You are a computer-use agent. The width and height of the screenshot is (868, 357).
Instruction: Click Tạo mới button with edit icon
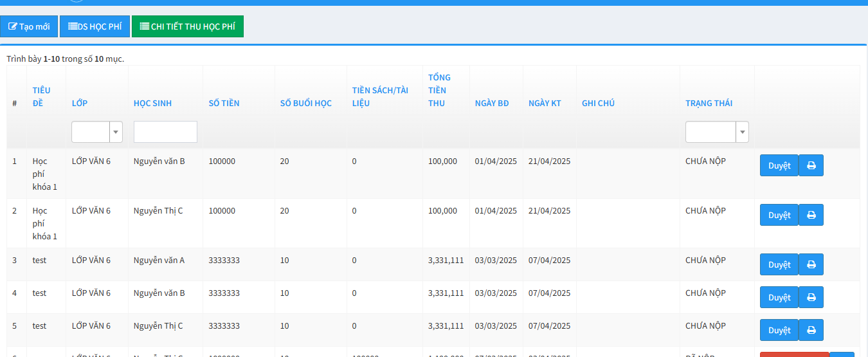pos(29,26)
